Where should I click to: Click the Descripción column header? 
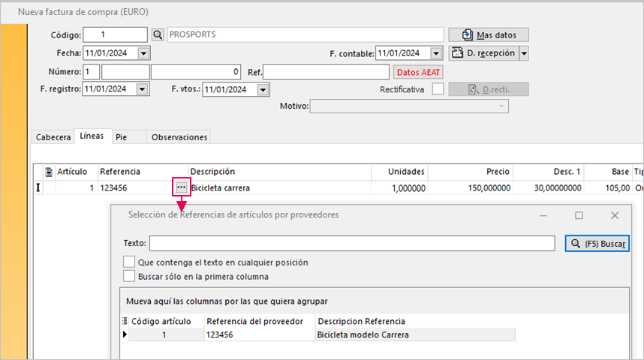tap(279, 172)
